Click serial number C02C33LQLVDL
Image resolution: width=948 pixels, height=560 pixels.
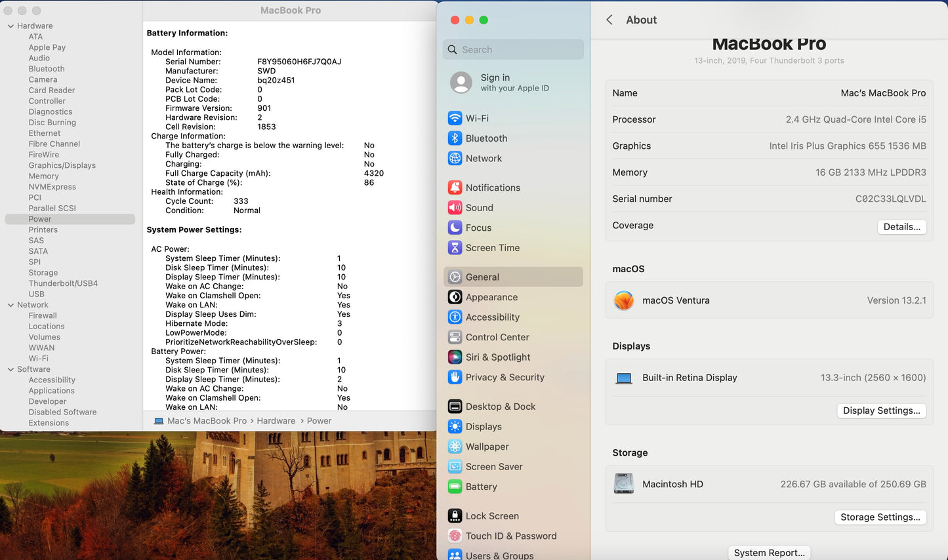pos(890,199)
